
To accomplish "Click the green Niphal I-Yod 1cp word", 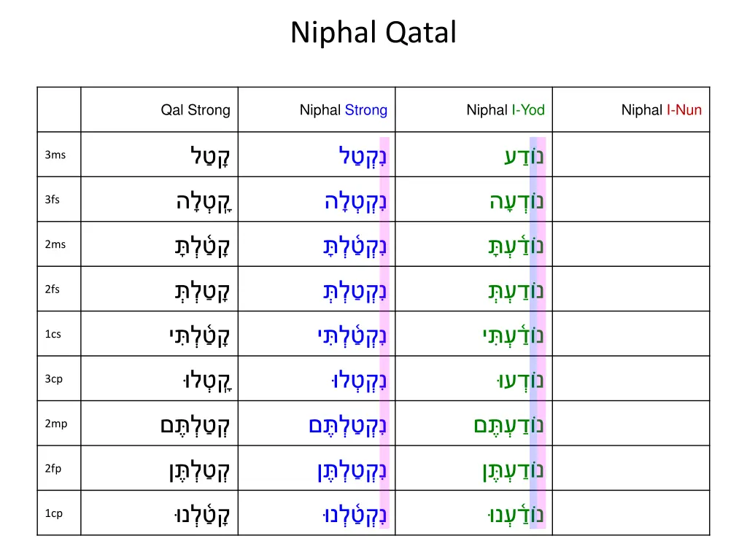I will click(x=515, y=514).
